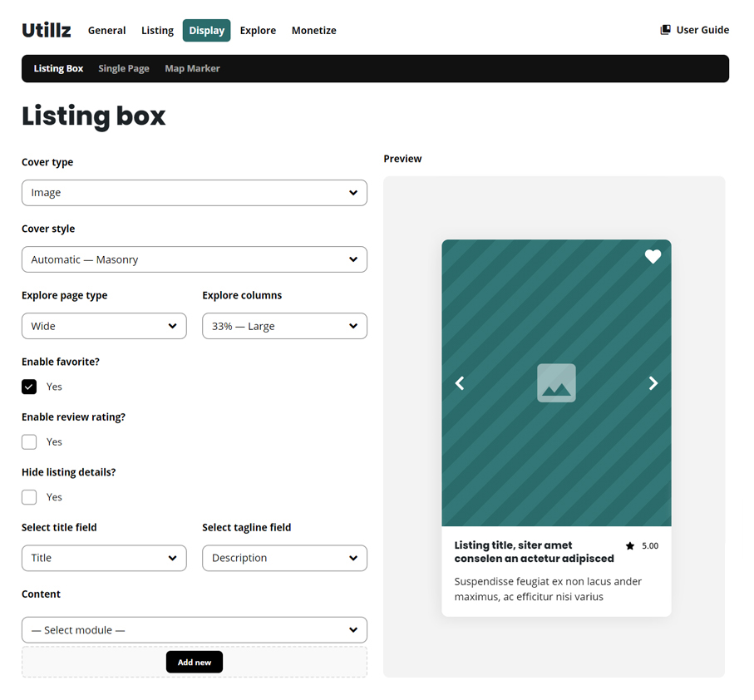Click the User Guide book icon
Screen dimensions: 754x700
pyautogui.click(x=666, y=30)
